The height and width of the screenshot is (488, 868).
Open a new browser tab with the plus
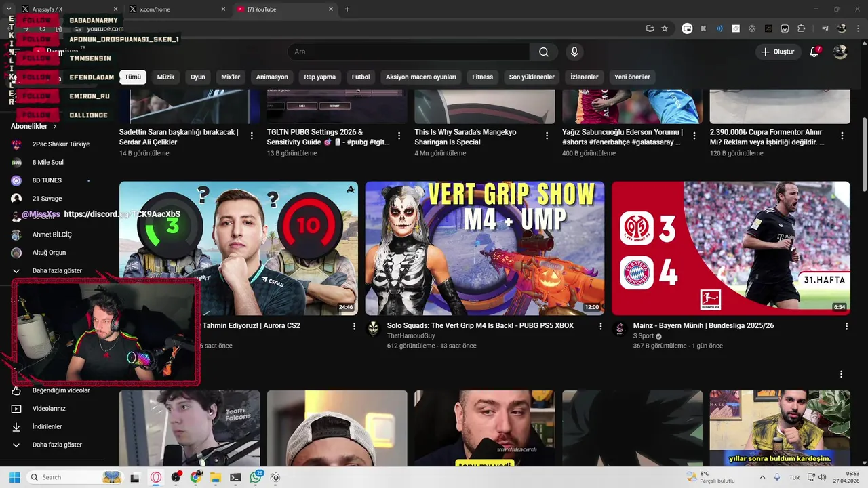[x=347, y=9]
